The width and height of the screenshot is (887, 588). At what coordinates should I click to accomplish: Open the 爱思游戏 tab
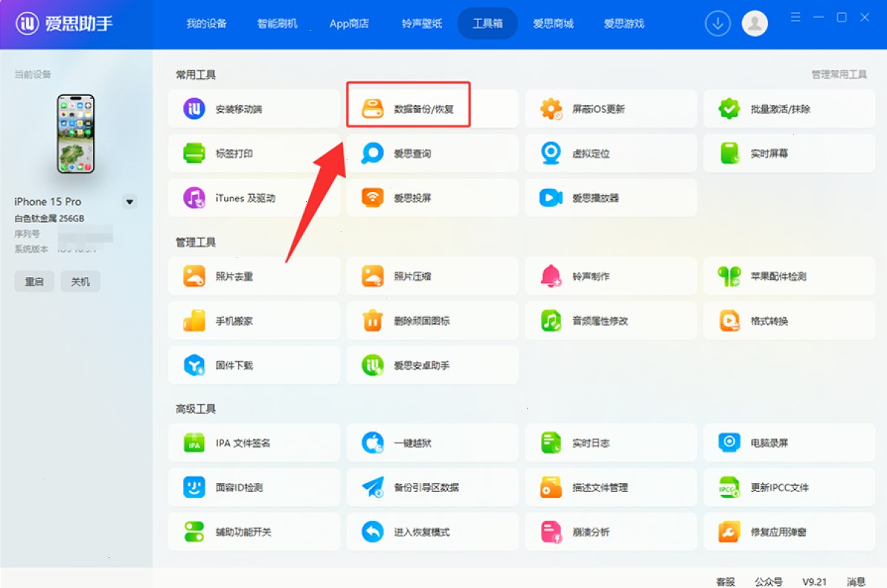point(624,24)
